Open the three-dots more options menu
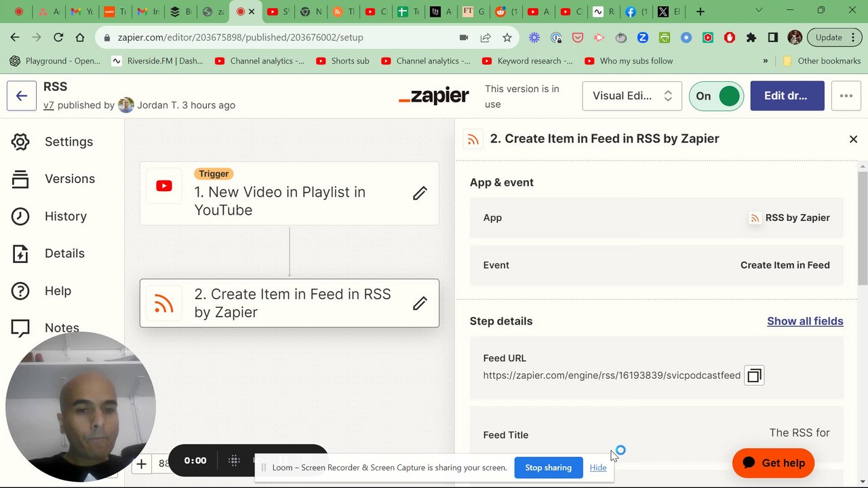Image resolution: width=868 pixels, height=488 pixels. tap(846, 96)
